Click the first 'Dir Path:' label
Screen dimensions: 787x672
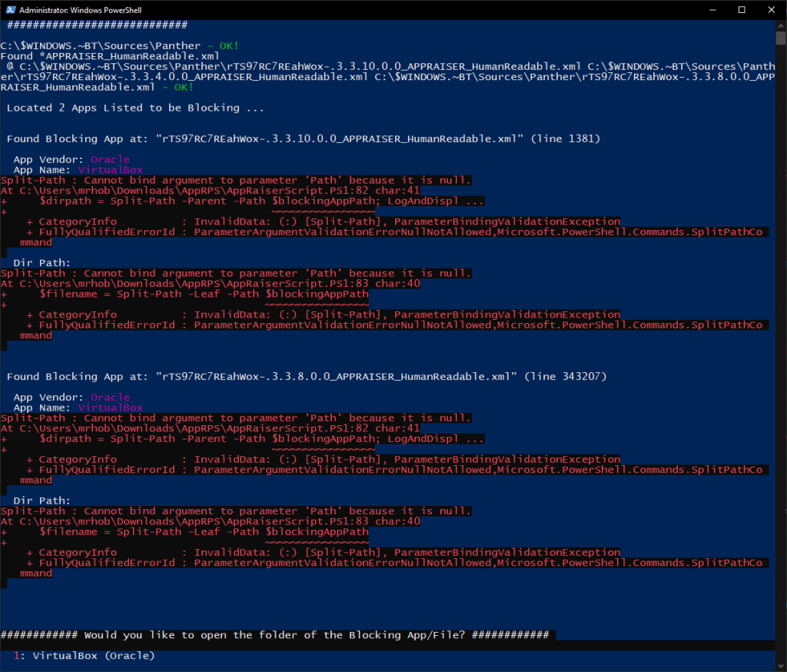pos(42,263)
